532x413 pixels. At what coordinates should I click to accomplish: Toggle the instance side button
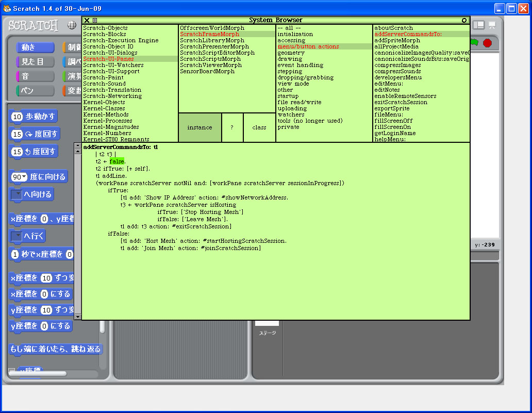point(200,127)
